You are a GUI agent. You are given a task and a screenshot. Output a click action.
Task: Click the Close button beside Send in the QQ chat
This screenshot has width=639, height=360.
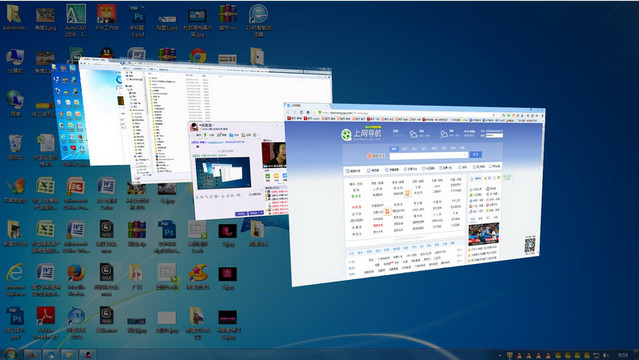pos(241,213)
